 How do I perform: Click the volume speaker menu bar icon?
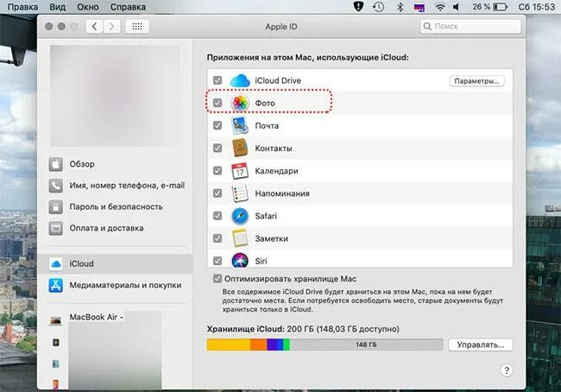pos(457,7)
